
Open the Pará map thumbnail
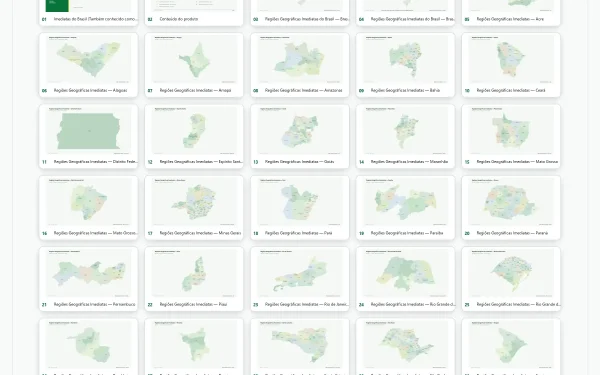300,202
